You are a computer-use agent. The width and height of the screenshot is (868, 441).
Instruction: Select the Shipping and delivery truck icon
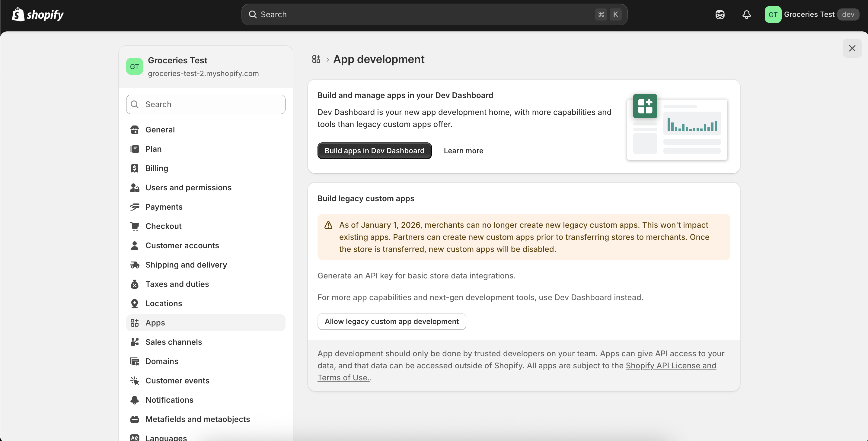coord(135,265)
